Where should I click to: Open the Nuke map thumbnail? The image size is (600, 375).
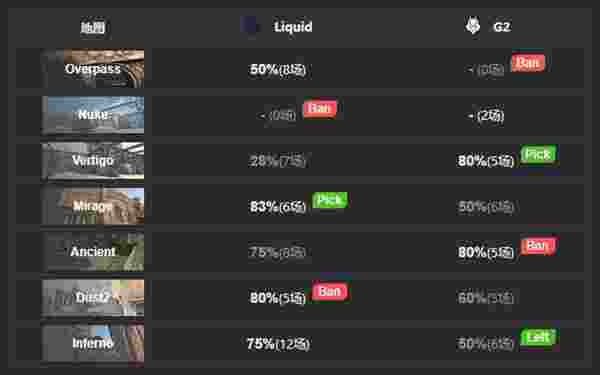93,115
